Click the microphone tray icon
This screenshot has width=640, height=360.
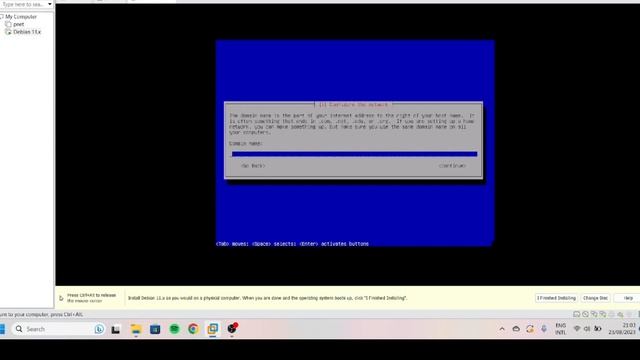[x=544, y=329]
